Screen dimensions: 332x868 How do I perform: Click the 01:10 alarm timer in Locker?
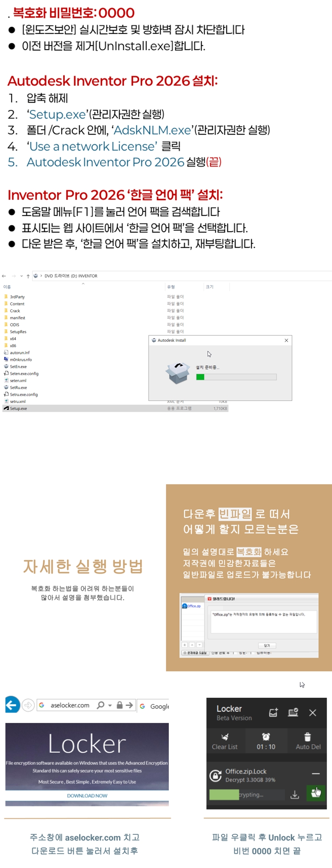point(266,742)
